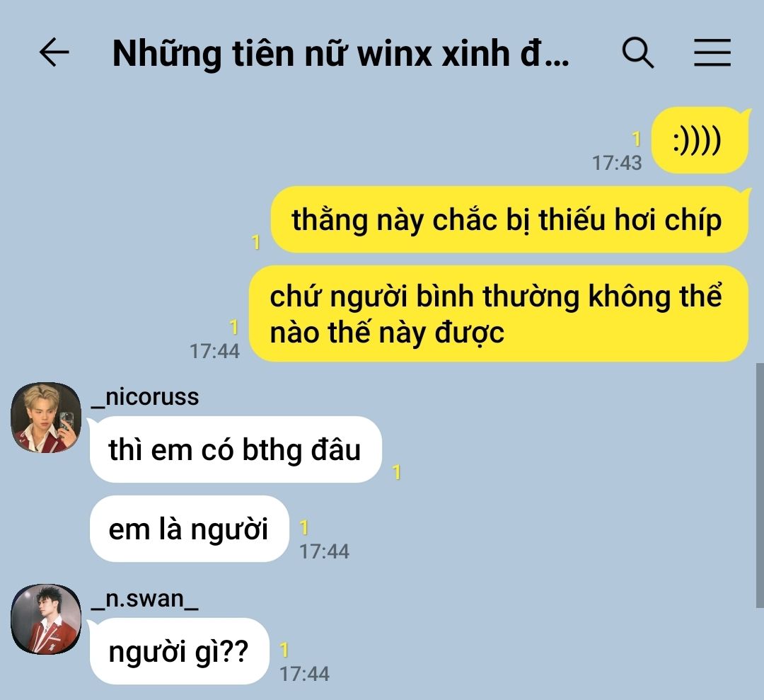
Task: Select the 'em là người' bubble
Action: coord(190,529)
